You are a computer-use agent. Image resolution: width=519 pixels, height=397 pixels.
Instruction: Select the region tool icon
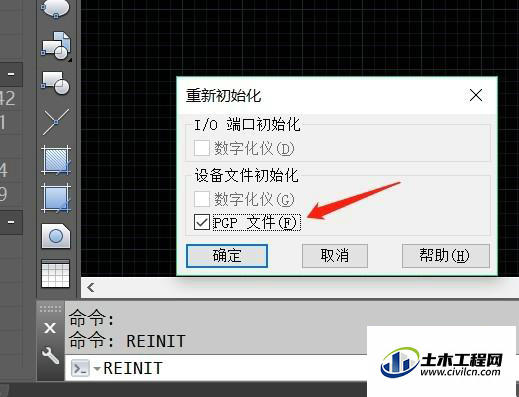pos(56,236)
